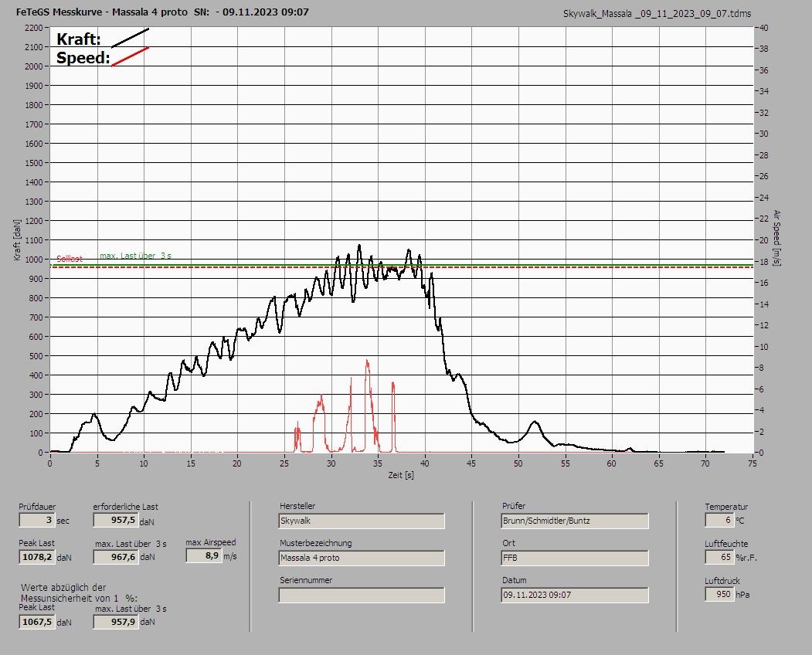812x655 pixels.
Task: Select the Luftfeuchte field showing 65
Action: (719, 557)
